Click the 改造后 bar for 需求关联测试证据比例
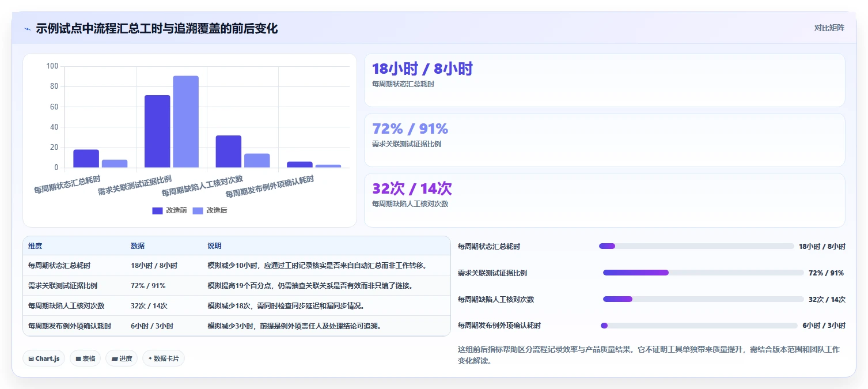Screen dimensions: 868x389 [x=185, y=122]
